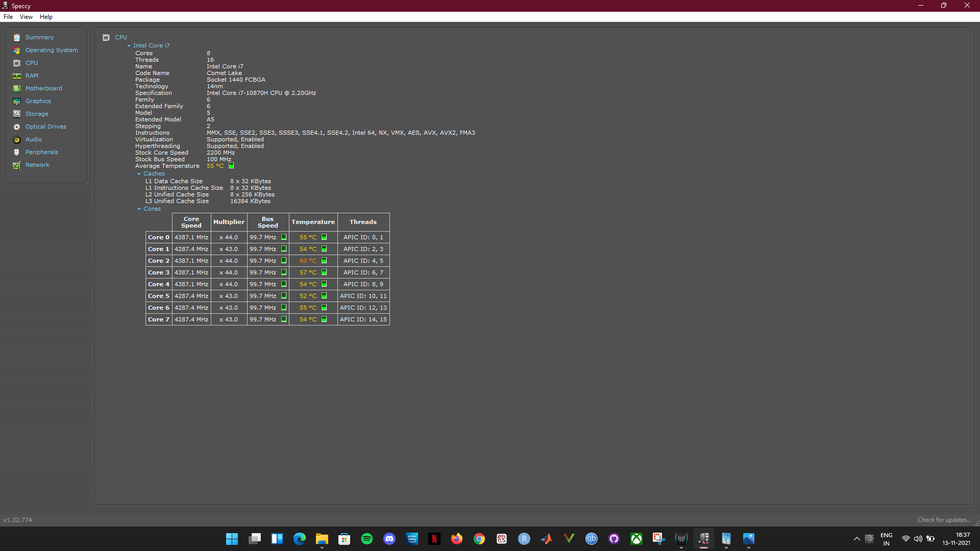Viewport: 980px width, 551px height.
Task: Click the Temperature column header
Action: pyautogui.click(x=313, y=222)
